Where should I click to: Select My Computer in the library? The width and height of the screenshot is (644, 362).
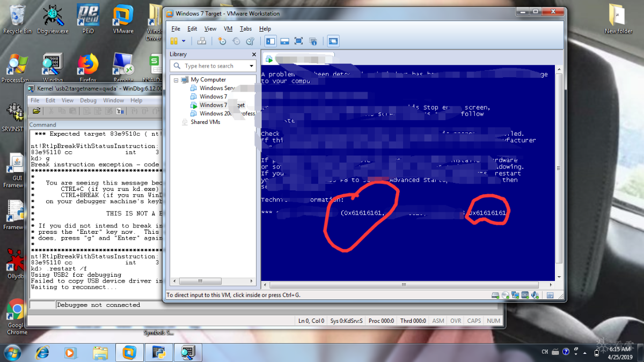pyautogui.click(x=208, y=79)
